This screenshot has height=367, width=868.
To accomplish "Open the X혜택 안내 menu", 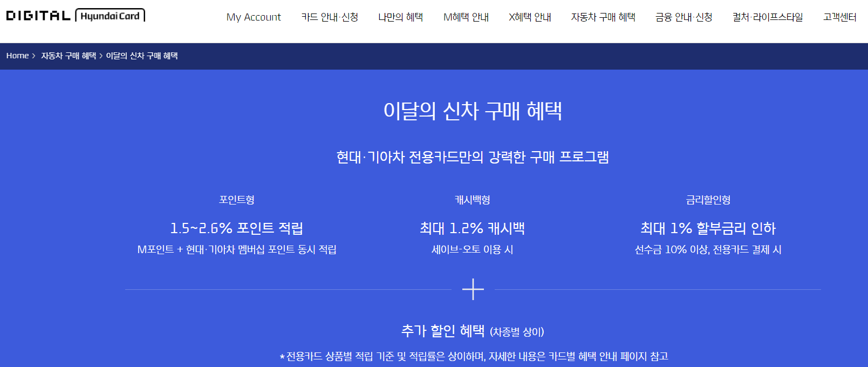I will (x=530, y=17).
